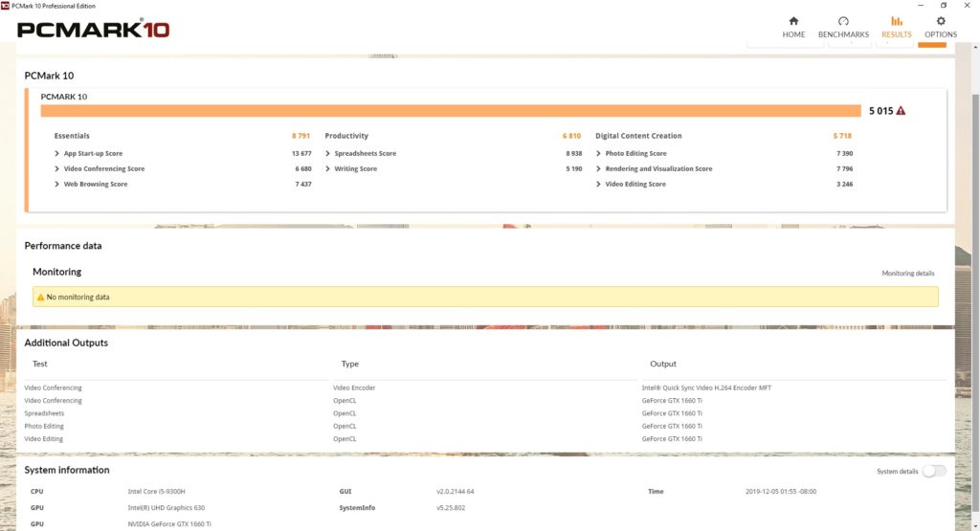Image resolution: width=980 pixels, height=531 pixels.
Task: Click the Monitoring heading
Action: click(x=56, y=272)
